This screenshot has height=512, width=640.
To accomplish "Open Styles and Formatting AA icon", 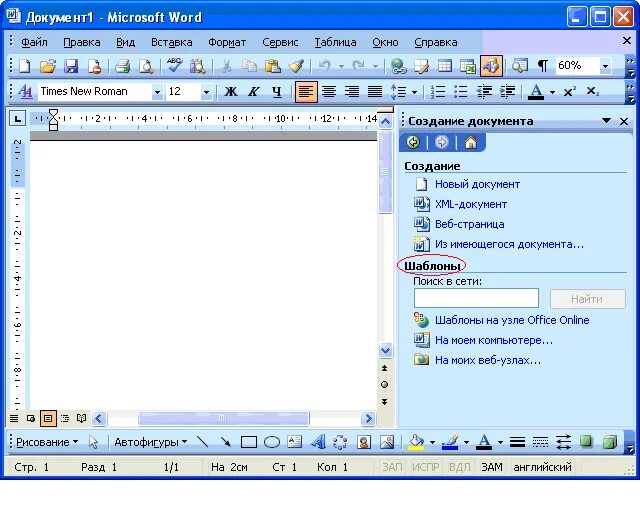I will point(25,91).
